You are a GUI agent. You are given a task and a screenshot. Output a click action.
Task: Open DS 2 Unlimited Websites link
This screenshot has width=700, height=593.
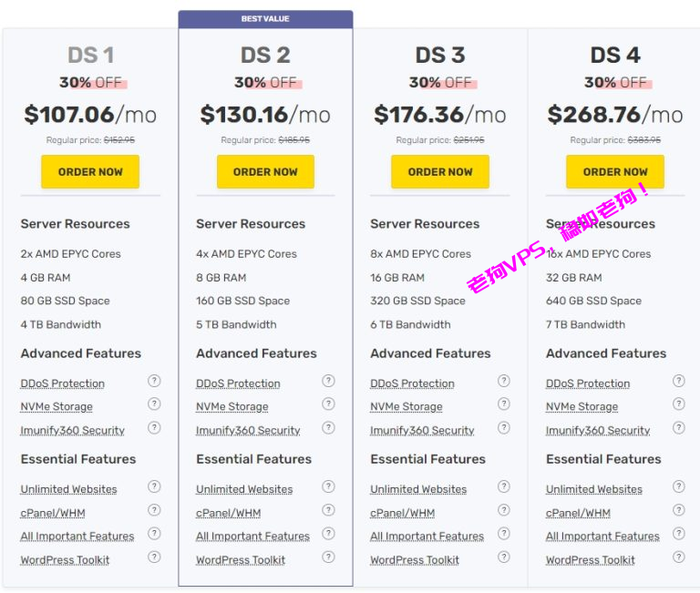coord(243,489)
